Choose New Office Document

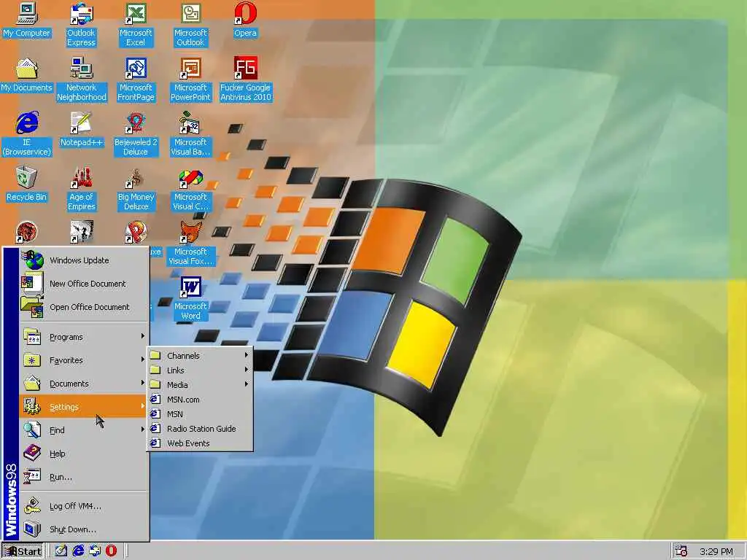coord(84,284)
